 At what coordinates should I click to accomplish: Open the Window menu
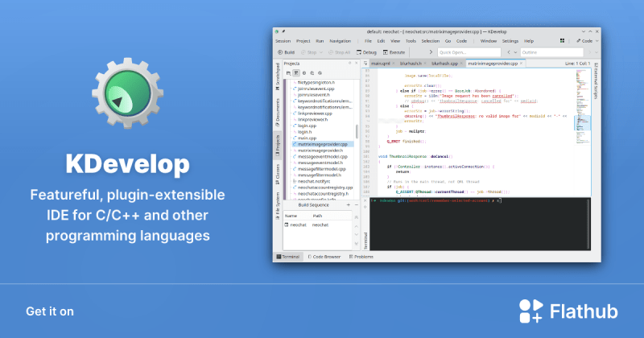(x=489, y=41)
